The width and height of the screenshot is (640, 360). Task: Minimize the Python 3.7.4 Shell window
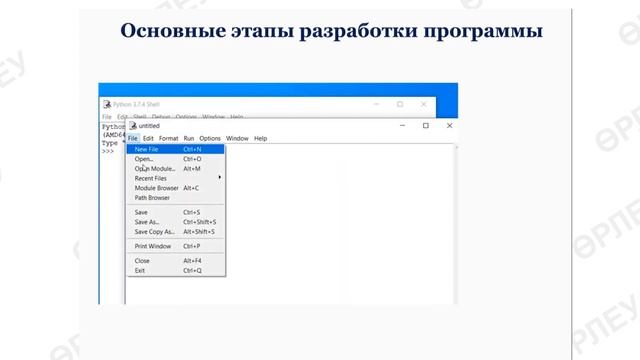[x=376, y=104]
